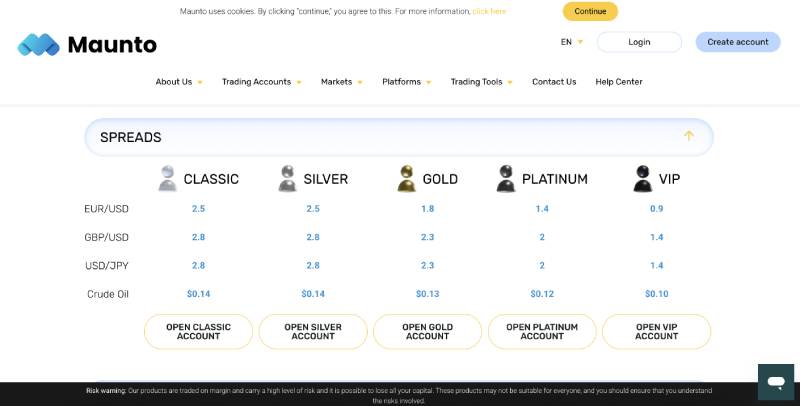Click the VIP account avatar icon
800x406 pixels.
coord(643,179)
